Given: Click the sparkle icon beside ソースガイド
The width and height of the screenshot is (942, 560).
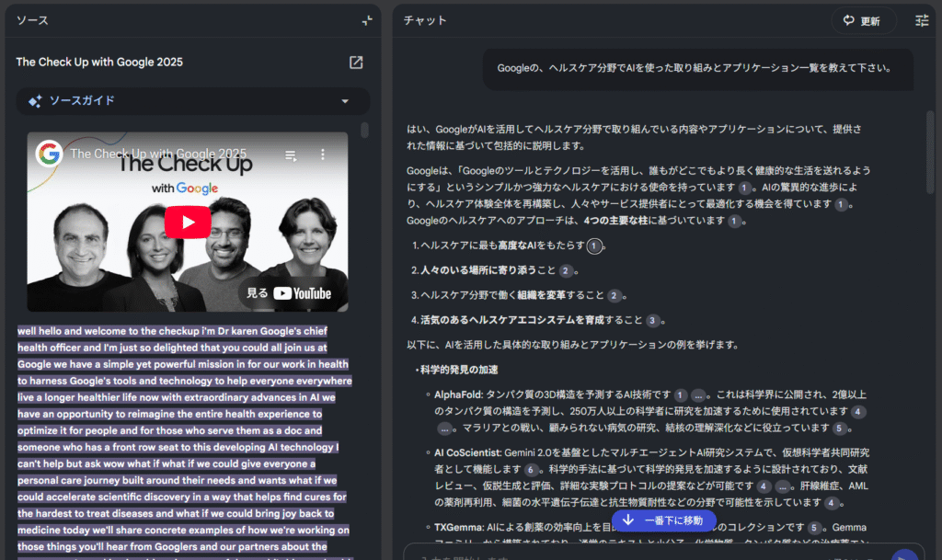Looking at the screenshot, I should [36, 101].
